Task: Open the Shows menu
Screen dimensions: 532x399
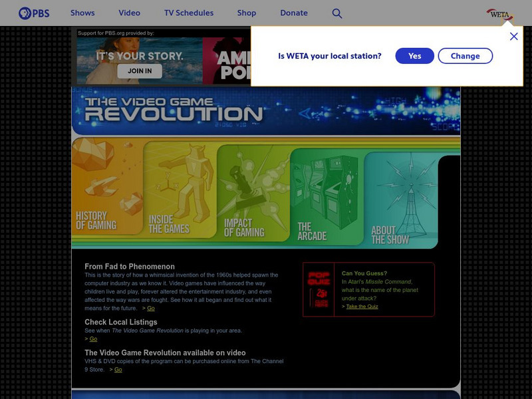Action: 82,13
